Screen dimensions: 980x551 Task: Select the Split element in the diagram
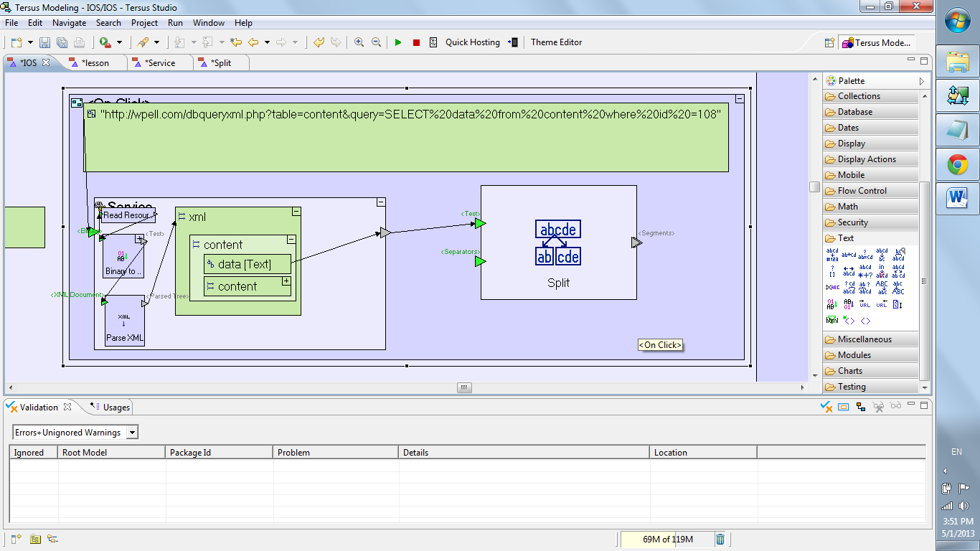tap(558, 242)
